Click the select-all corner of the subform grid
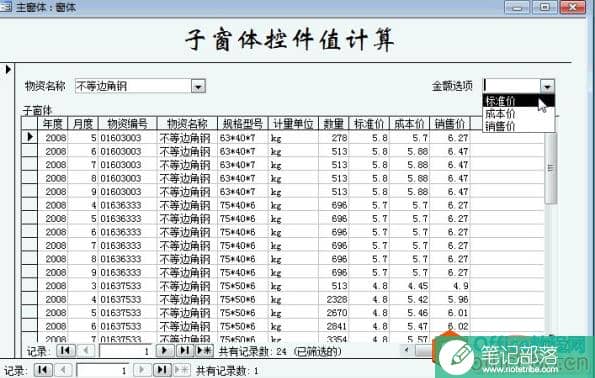 [x=29, y=123]
